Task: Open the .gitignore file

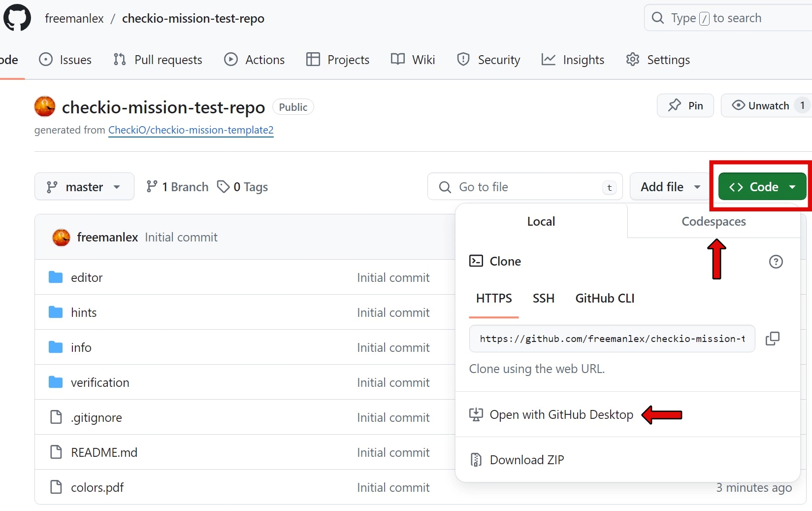Action: (x=97, y=417)
